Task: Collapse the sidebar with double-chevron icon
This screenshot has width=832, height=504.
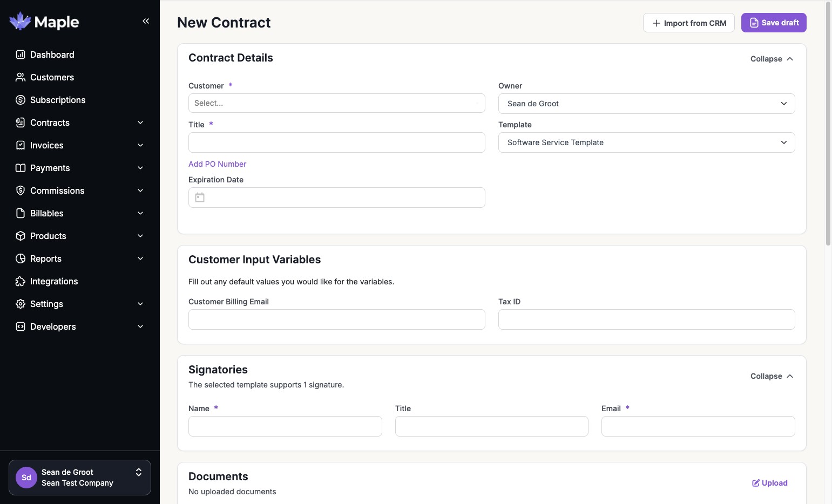Action: [146, 21]
